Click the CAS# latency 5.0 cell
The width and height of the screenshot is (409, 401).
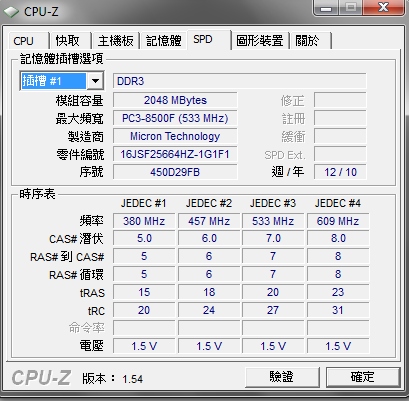pyautogui.click(x=144, y=239)
